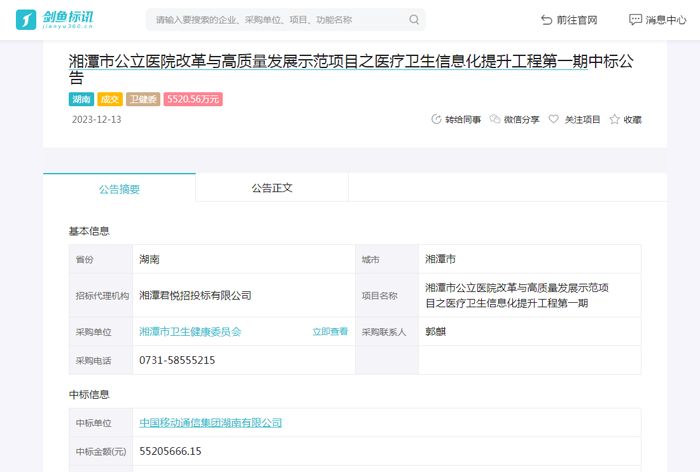
Task: Click the 消息中心 chat bubble icon
Action: (x=635, y=20)
